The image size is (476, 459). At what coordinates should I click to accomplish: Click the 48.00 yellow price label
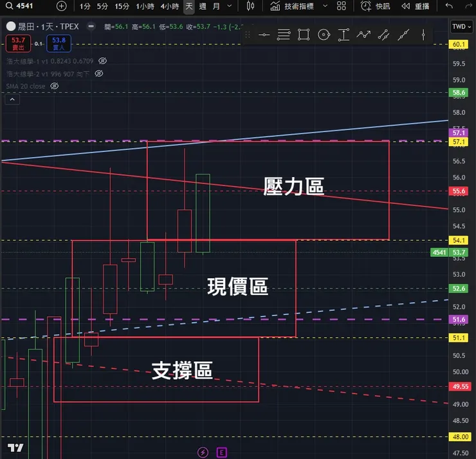click(x=460, y=437)
